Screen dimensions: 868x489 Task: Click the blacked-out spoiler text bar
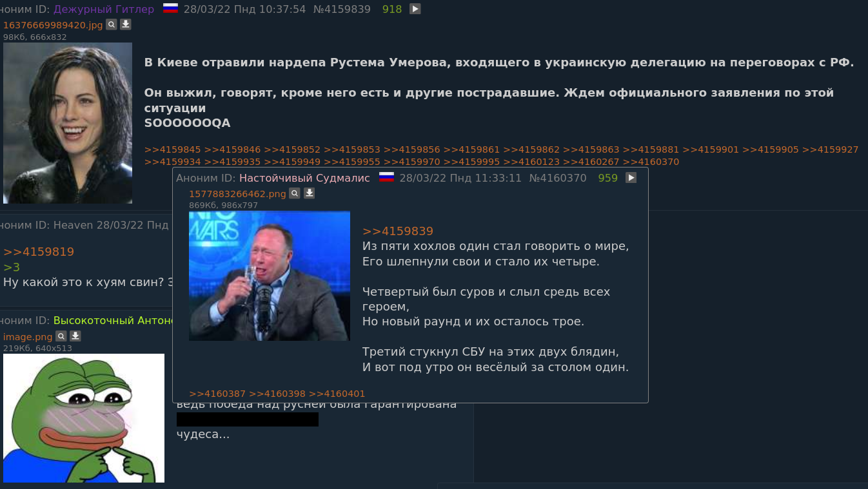click(x=248, y=419)
